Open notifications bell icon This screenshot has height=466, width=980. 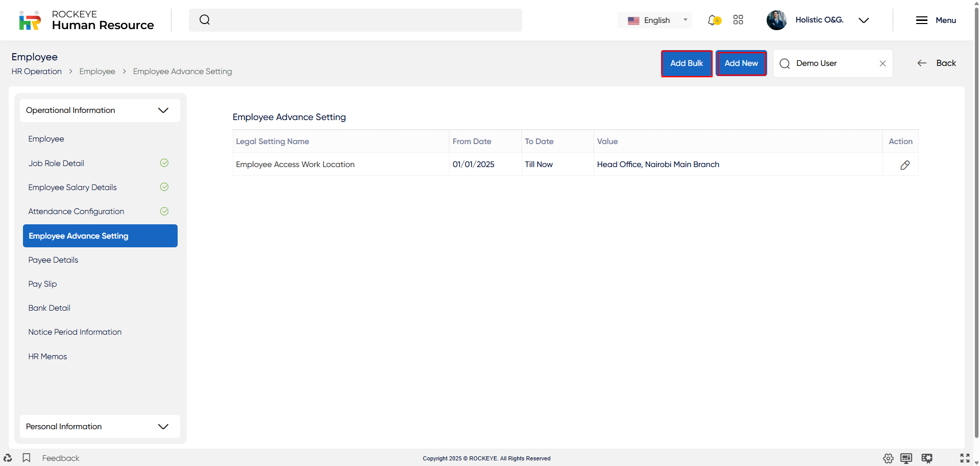click(714, 20)
